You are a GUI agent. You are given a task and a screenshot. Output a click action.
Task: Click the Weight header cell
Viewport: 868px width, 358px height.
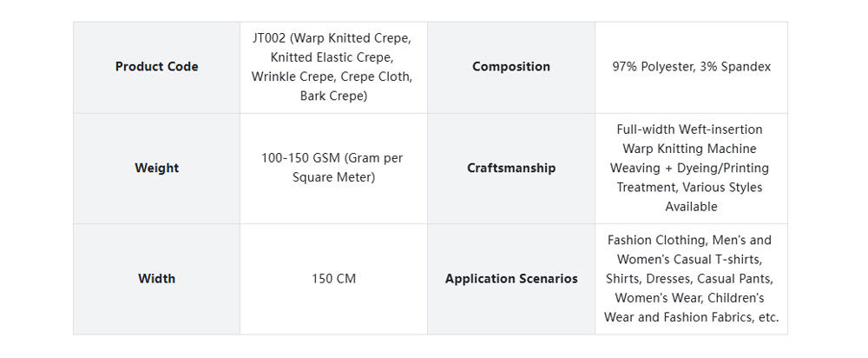pos(156,168)
